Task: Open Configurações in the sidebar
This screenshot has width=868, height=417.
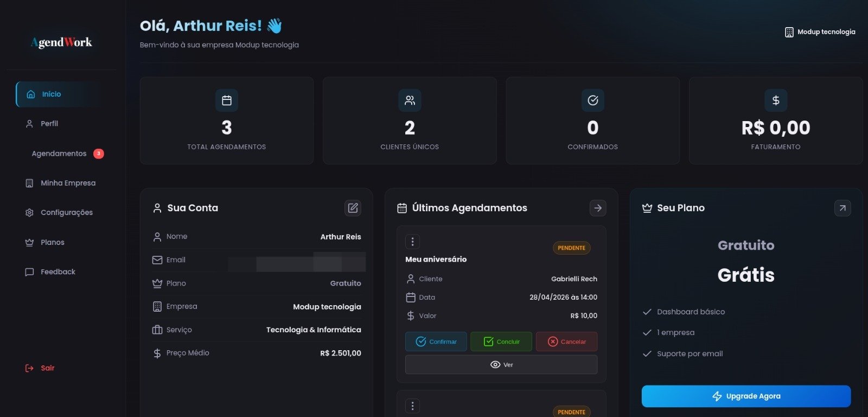Action: click(x=59, y=212)
